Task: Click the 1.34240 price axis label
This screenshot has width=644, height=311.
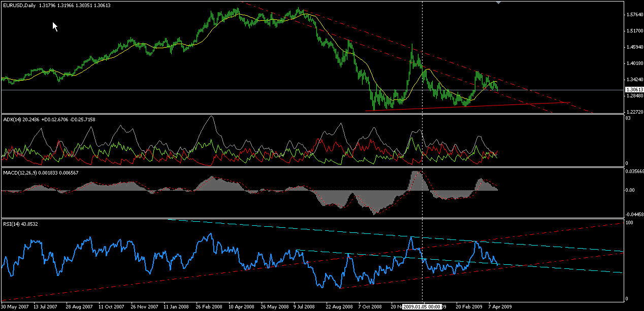Action: tap(635, 80)
